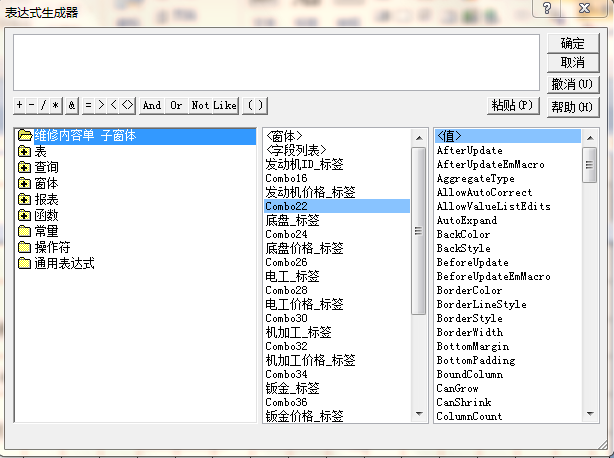Insert the Not operator
The image size is (614, 458).
(200, 105)
